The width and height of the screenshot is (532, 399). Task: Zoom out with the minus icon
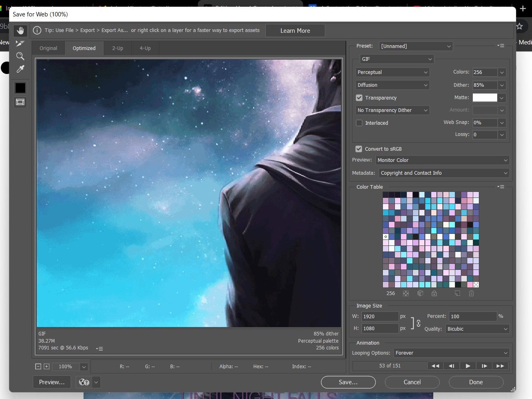(x=38, y=366)
